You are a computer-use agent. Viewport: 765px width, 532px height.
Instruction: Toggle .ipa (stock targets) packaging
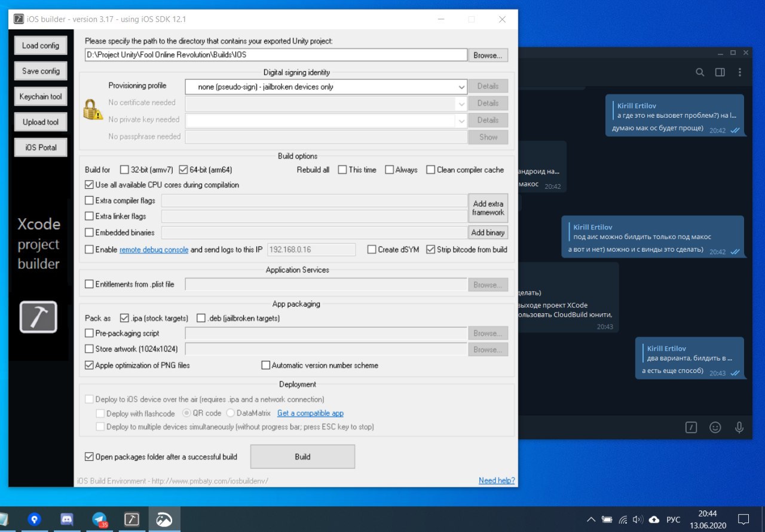click(124, 318)
